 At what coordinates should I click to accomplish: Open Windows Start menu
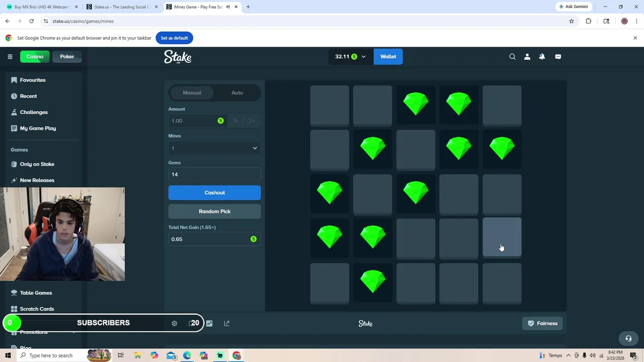point(8,355)
